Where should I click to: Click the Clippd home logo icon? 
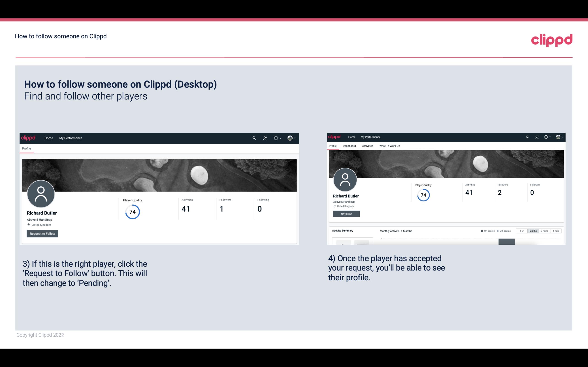point(28,138)
